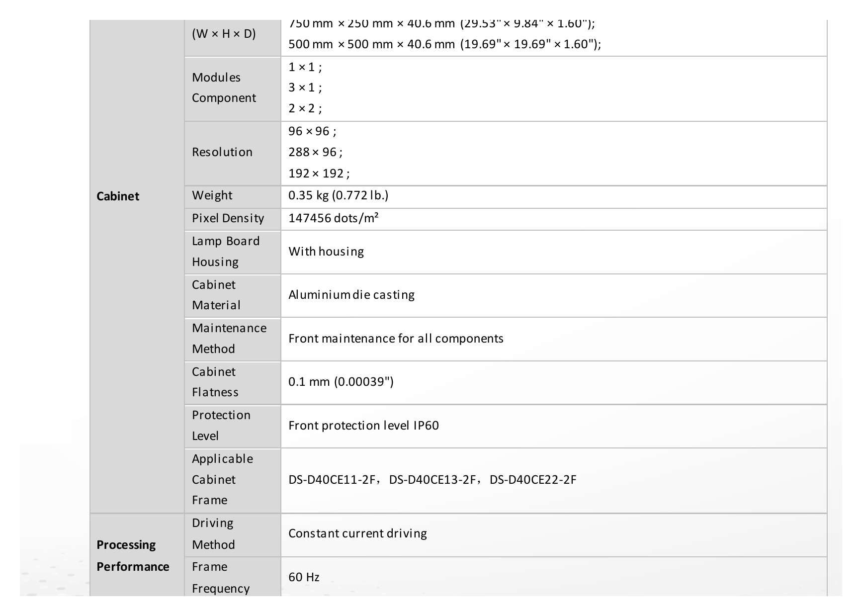Screen dimensions: 862x616
Task: Click Front protection level IP60 text
Action: pyautogui.click(x=363, y=426)
